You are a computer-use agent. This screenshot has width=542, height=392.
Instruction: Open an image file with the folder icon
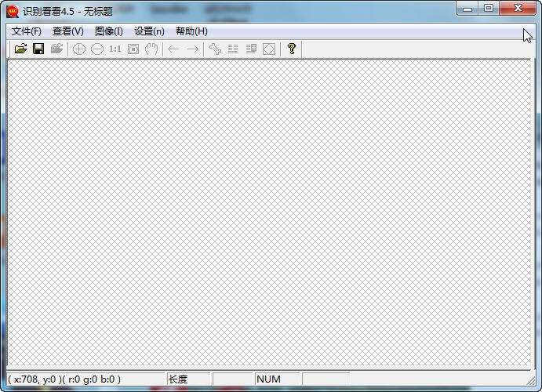20,49
